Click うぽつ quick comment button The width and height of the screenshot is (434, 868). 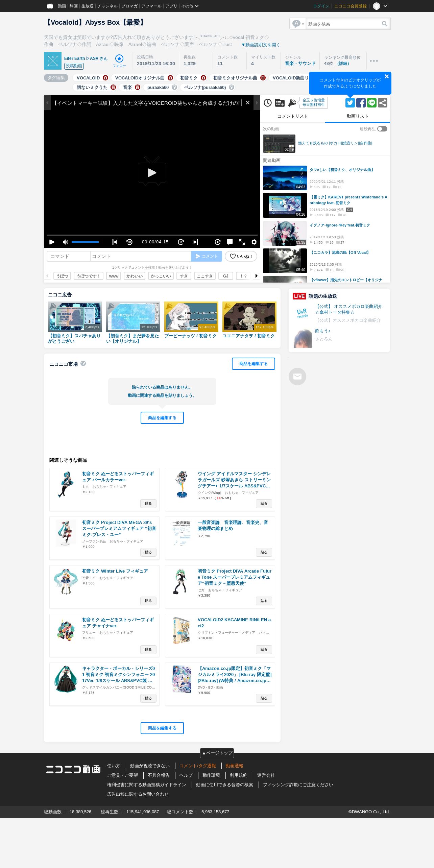tap(62, 276)
